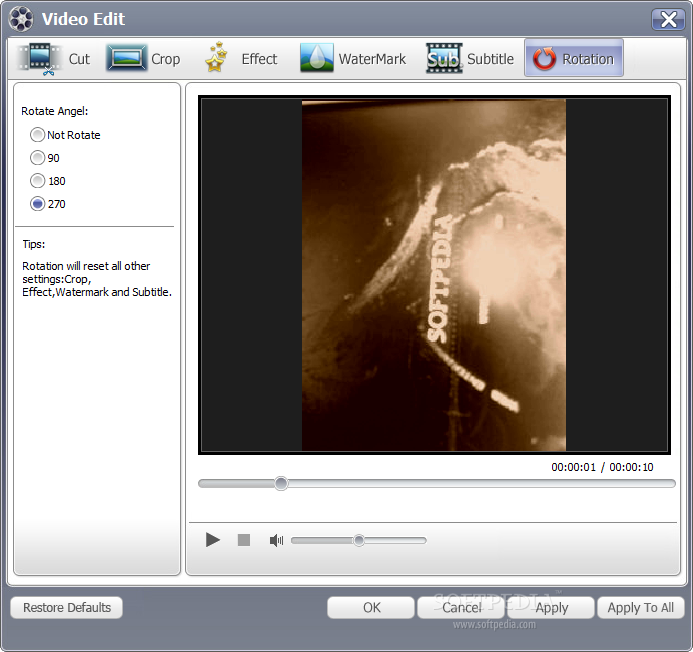Click the Apply To All button
The width and height of the screenshot is (693, 652).
(x=641, y=607)
